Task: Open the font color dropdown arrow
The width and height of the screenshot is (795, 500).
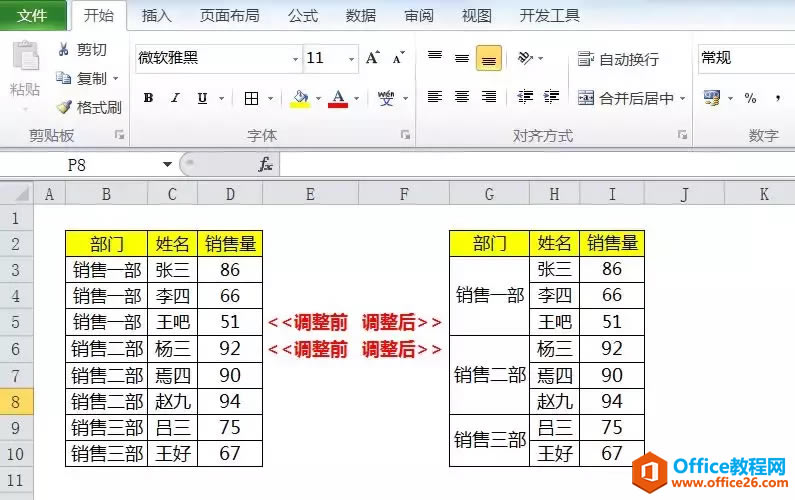Action: 356,98
